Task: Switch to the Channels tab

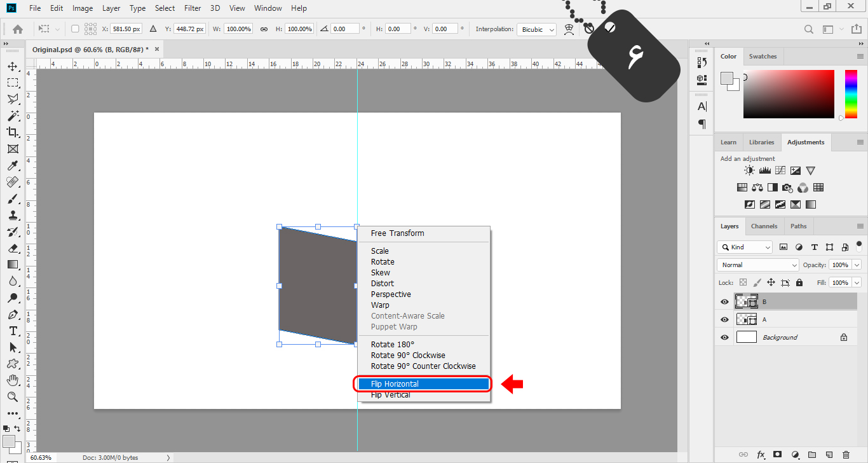Action: point(764,226)
